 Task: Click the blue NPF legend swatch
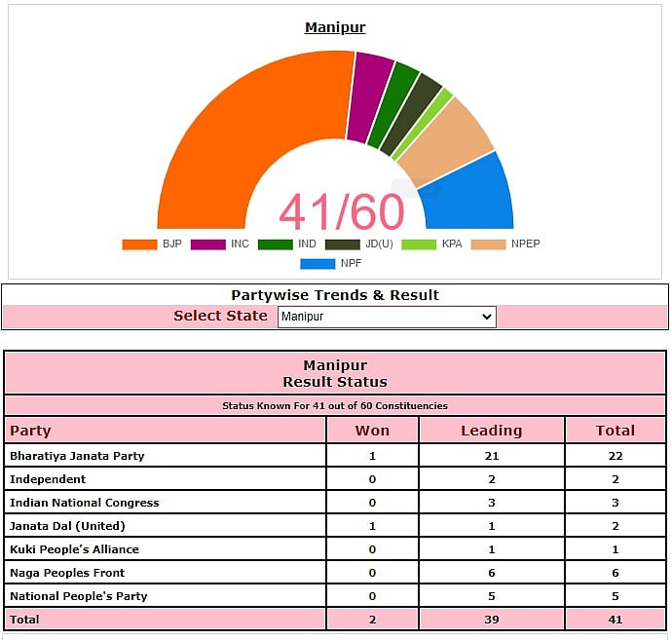[x=317, y=264]
